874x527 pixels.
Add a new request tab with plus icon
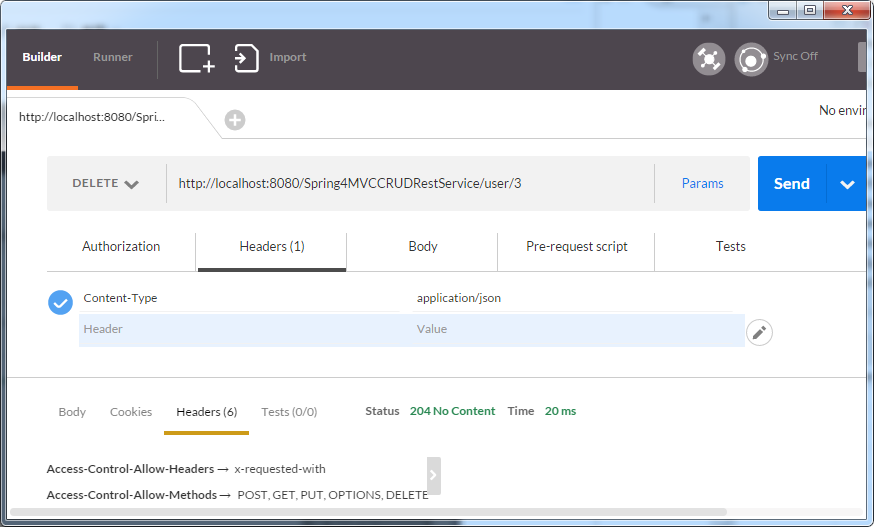[x=235, y=120]
